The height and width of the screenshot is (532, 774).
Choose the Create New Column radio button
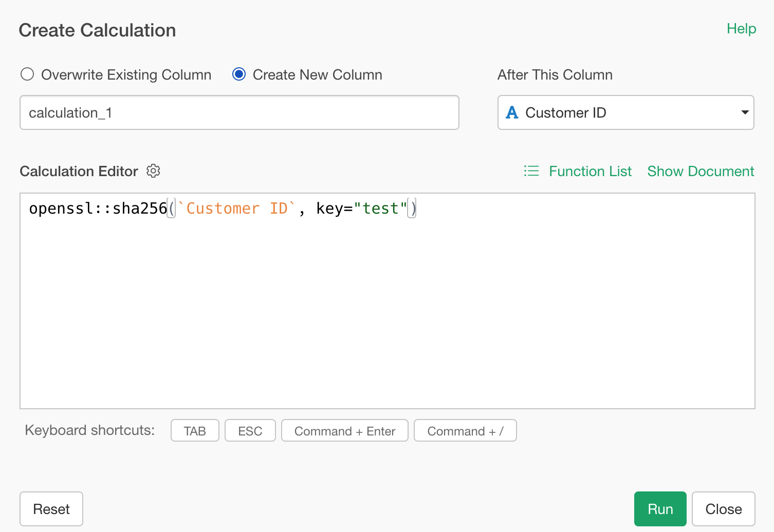(239, 74)
